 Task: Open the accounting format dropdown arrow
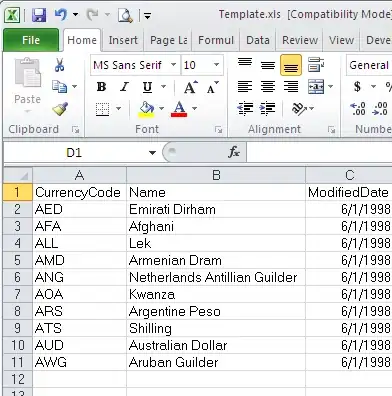coord(374,87)
